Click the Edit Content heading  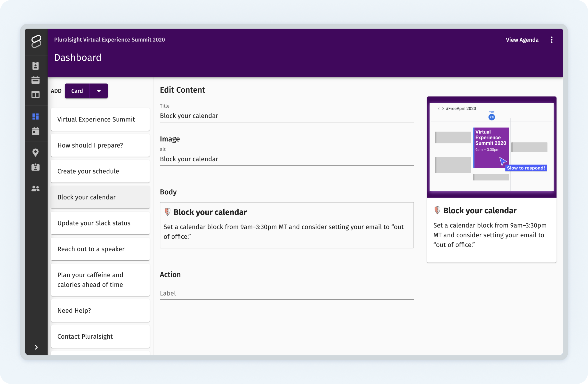[183, 90]
